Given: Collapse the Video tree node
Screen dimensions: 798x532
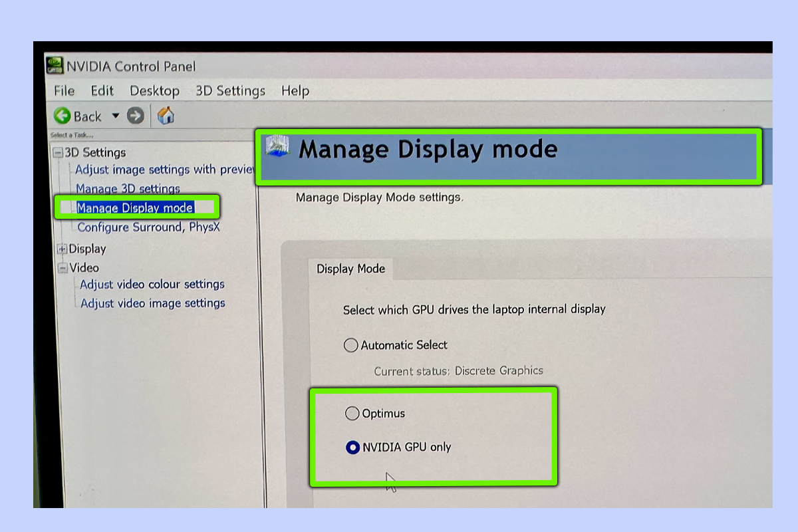Looking at the screenshot, I should (63, 269).
